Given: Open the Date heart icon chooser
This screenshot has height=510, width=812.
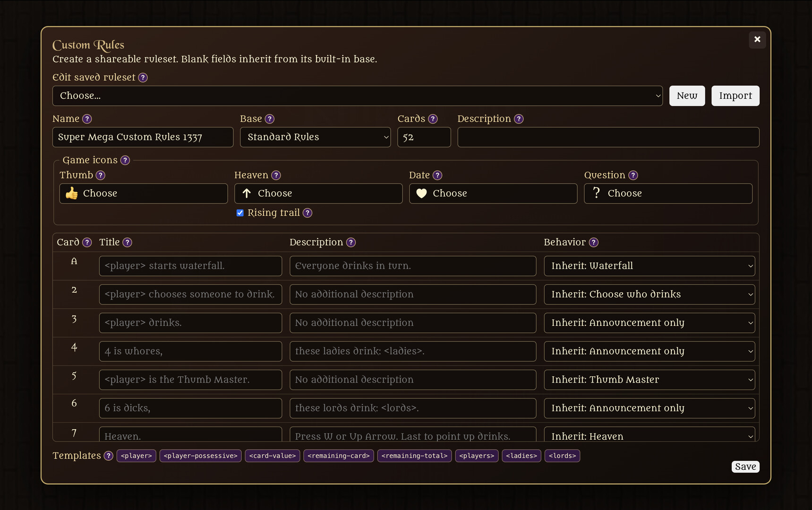Looking at the screenshot, I should click(493, 194).
